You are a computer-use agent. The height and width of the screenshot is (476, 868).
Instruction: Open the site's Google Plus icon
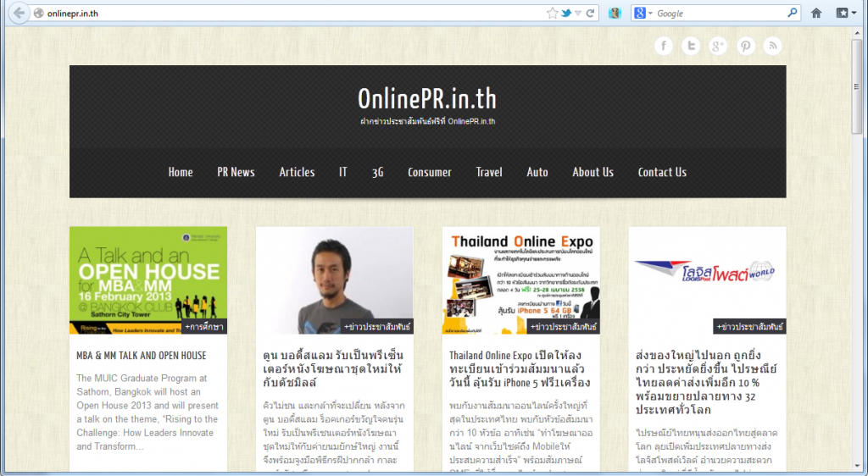coord(718,46)
